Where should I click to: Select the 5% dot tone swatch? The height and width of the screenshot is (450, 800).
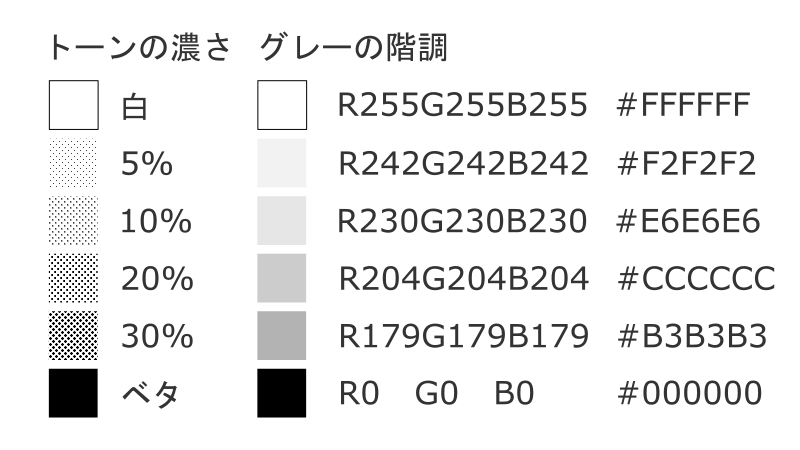pyautogui.click(x=73, y=163)
